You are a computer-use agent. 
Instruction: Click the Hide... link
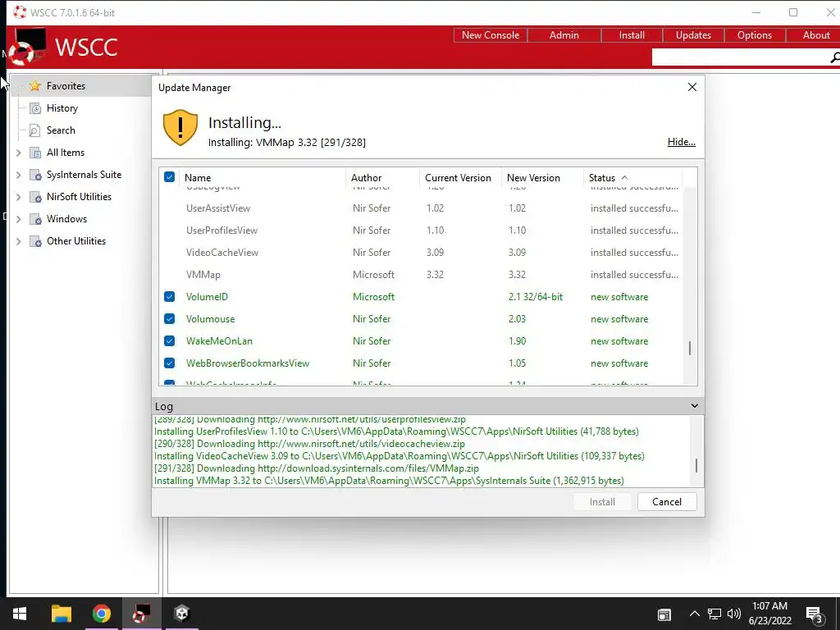click(x=682, y=141)
